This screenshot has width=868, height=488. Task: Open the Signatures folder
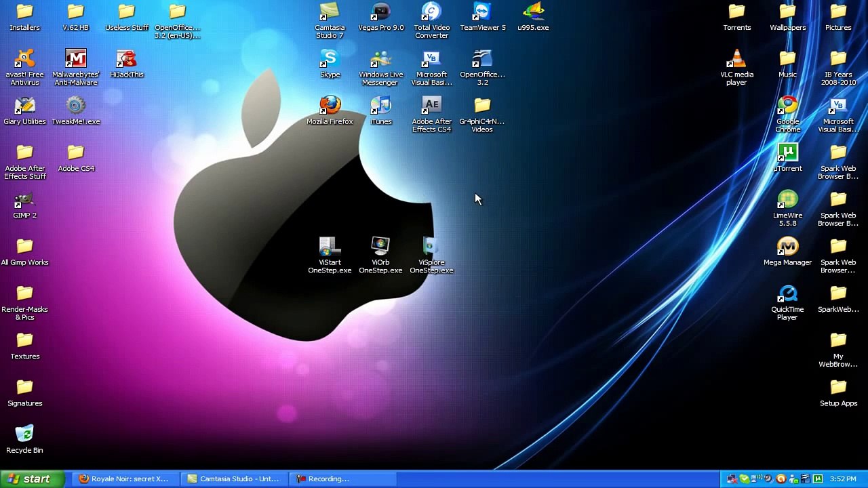point(24,393)
